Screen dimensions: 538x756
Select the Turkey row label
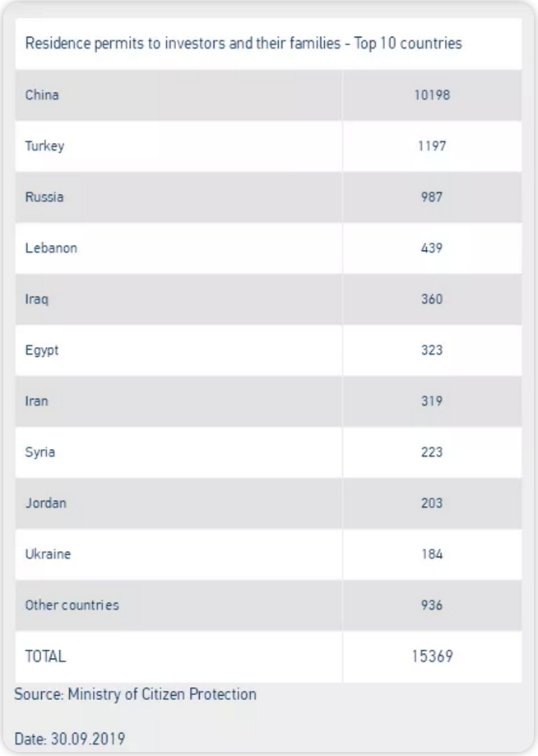[44, 146]
